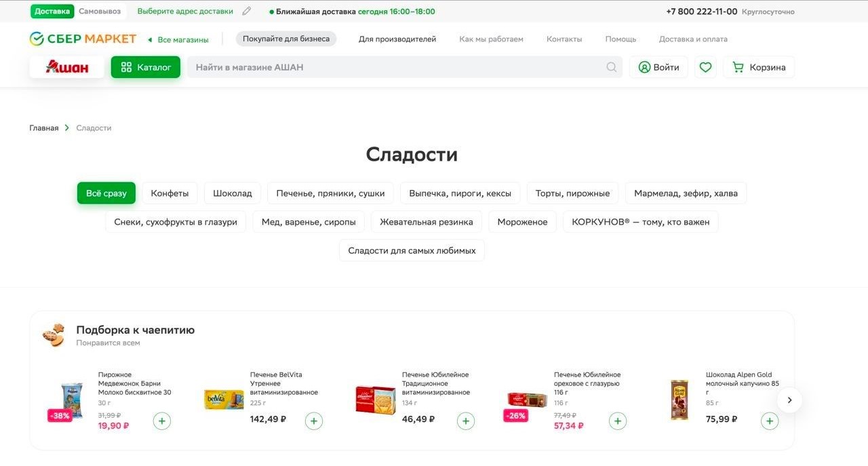Screen dimensions: 868x466
Task: Add Пирожное Медвежонок Барни to cart
Action: coord(162,421)
